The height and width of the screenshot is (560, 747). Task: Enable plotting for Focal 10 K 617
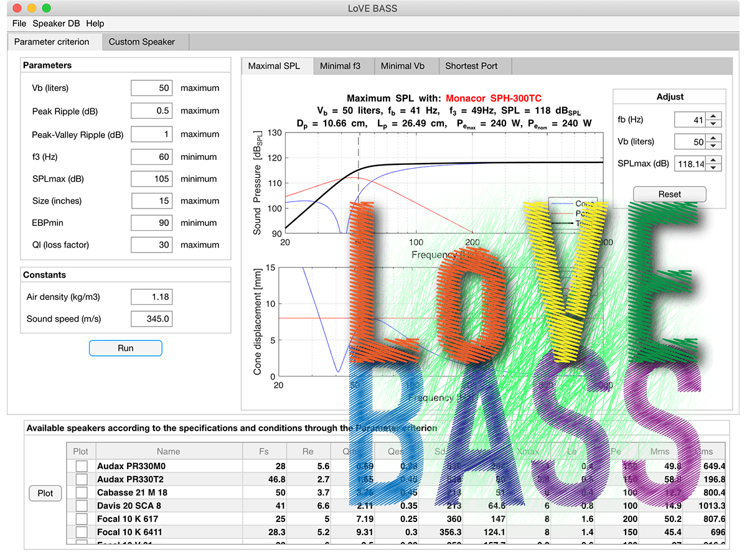[x=81, y=519]
